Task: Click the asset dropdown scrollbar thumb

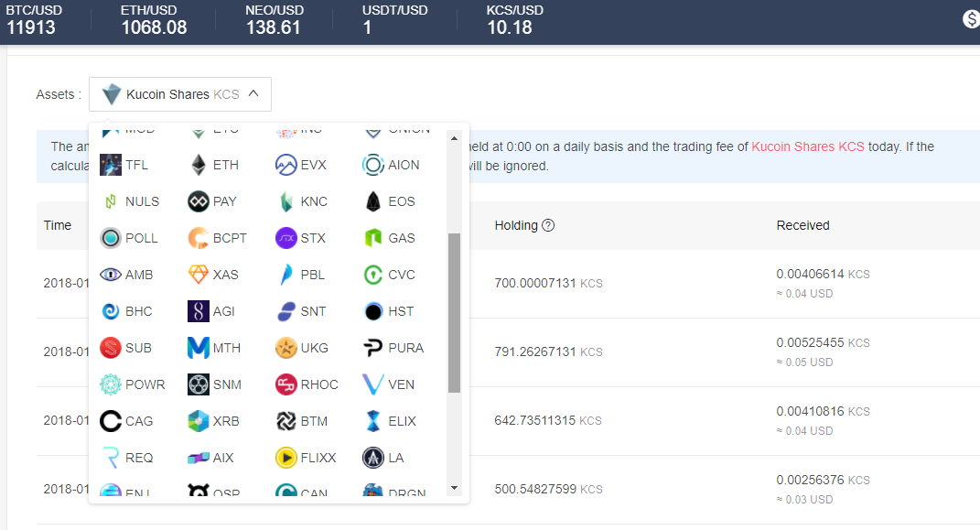Action: point(455,313)
